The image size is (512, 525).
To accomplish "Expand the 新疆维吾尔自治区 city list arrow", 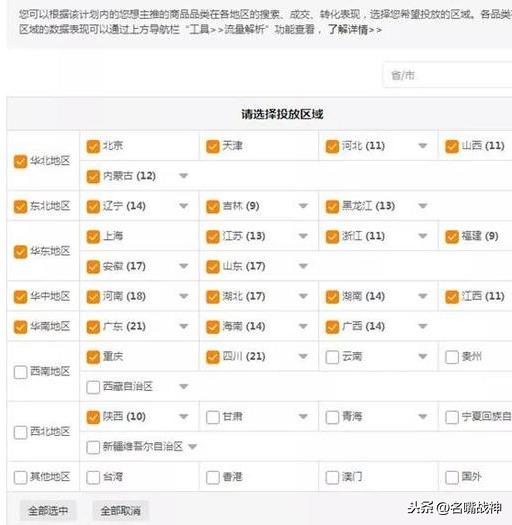I will coord(192,446).
